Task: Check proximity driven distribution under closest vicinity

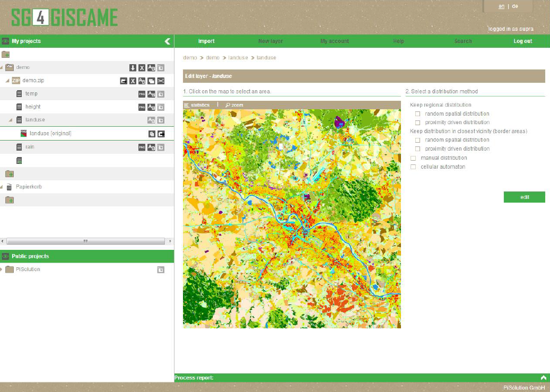Action: (417, 149)
